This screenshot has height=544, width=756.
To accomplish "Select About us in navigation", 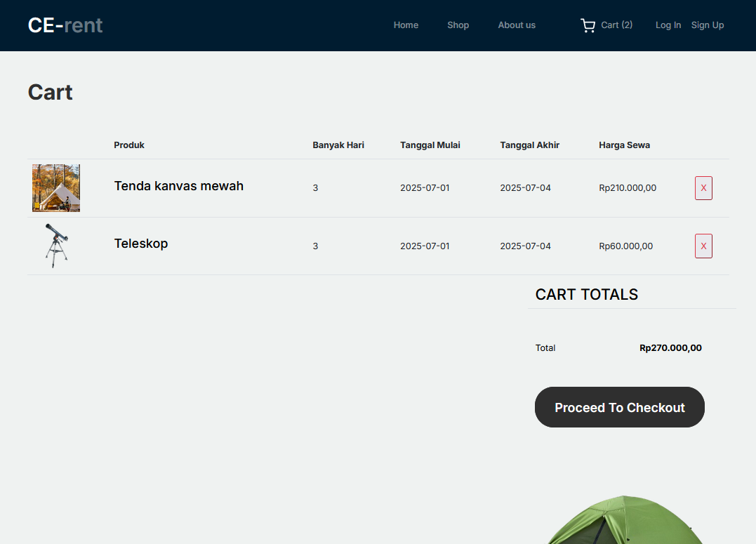I will click(x=517, y=25).
